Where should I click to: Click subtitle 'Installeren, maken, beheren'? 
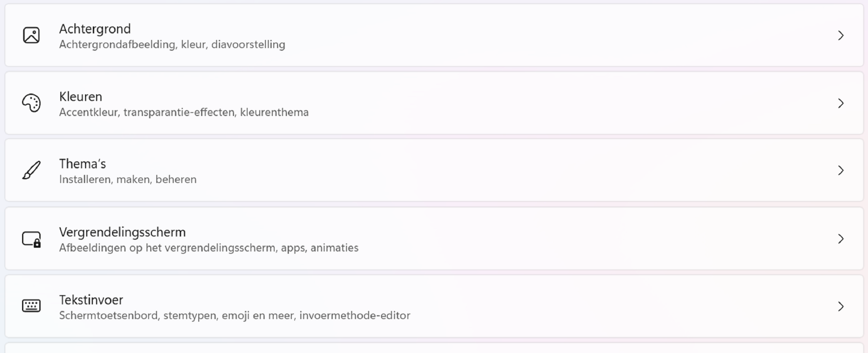coord(128,179)
